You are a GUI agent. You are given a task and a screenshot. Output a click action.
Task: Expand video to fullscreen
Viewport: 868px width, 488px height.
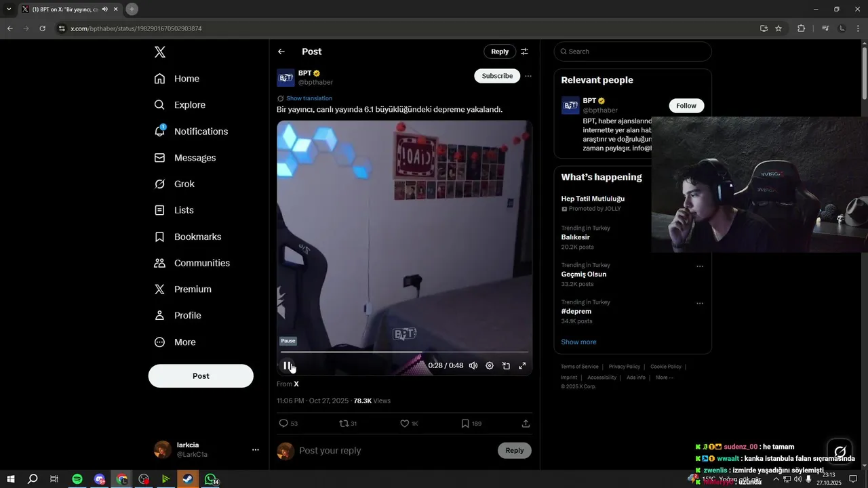[522, 366]
